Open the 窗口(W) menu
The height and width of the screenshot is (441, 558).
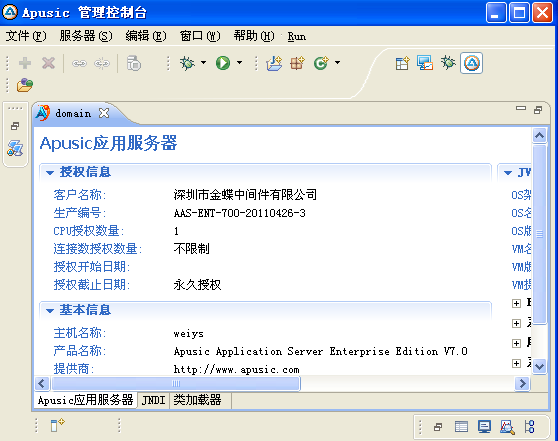pos(200,36)
